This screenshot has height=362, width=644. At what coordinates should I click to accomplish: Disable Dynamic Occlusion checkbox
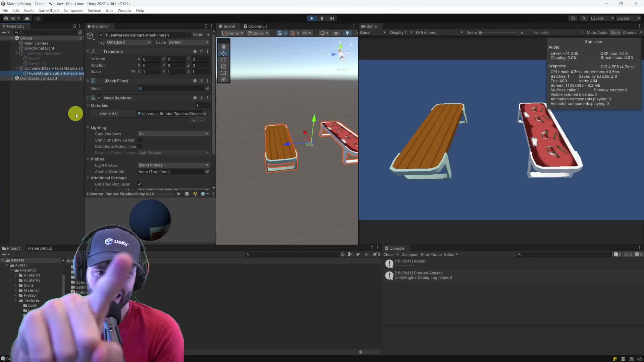tap(140, 184)
